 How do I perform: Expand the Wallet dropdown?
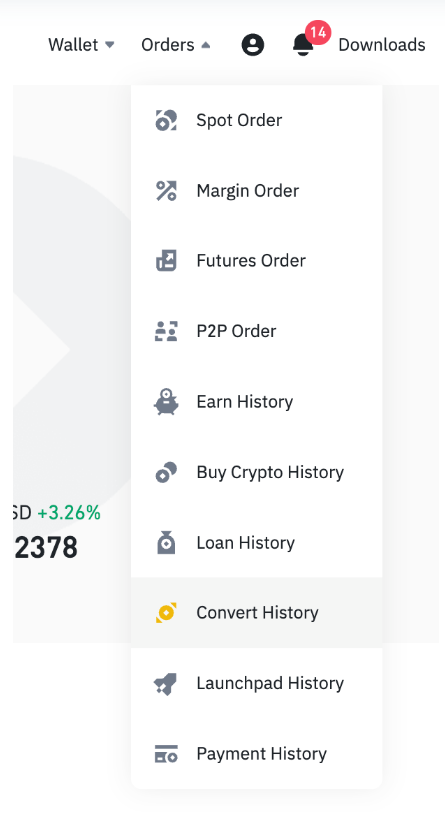tap(81, 45)
